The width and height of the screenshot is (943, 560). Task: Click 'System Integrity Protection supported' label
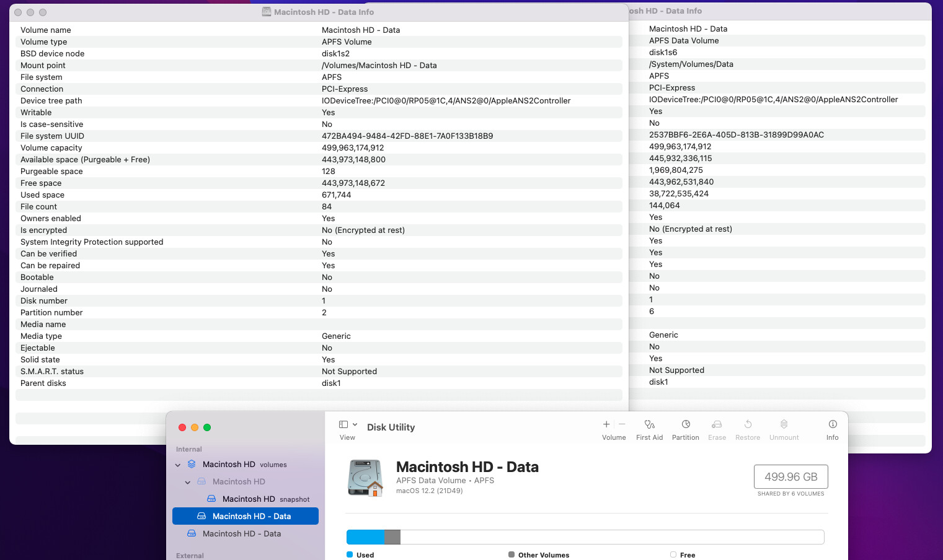[x=92, y=242]
